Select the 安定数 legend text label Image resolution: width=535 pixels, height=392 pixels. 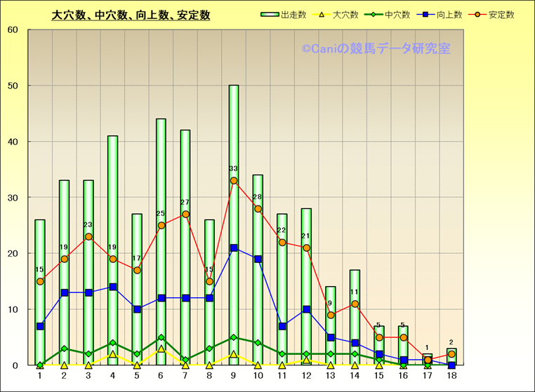click(x=502, y=15)
